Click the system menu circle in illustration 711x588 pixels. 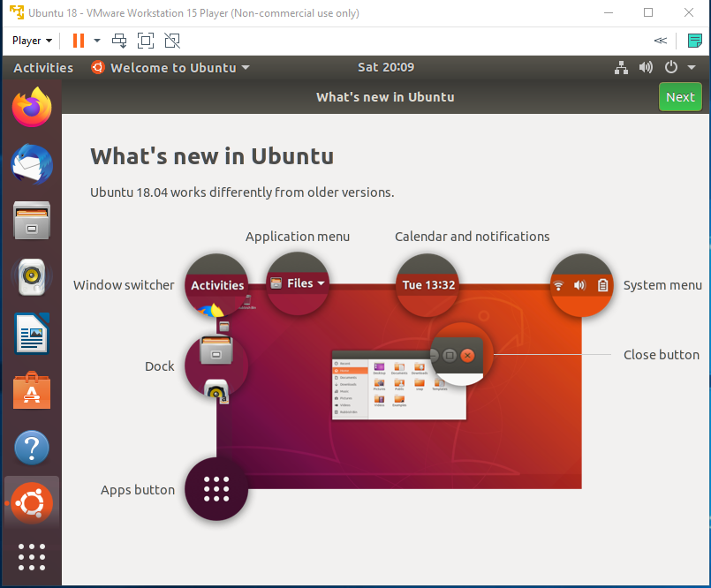pos(581,285)
